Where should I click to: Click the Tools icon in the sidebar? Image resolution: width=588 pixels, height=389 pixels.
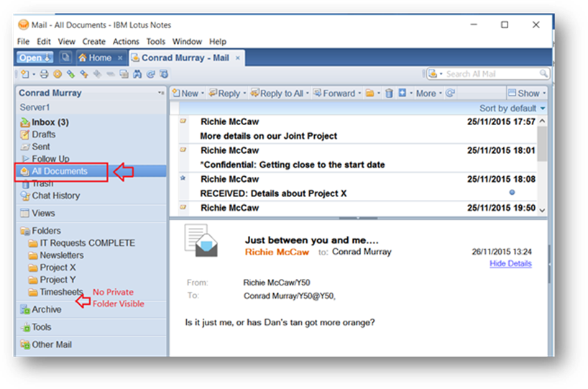pyautogui.click(x=25, y=327)
